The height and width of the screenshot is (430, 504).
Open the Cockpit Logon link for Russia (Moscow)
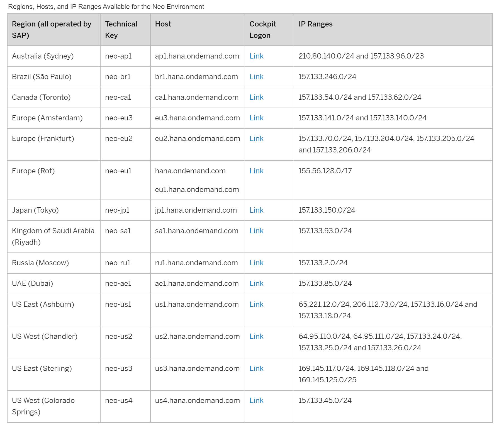pyautogui.click(x=256, y=263)
